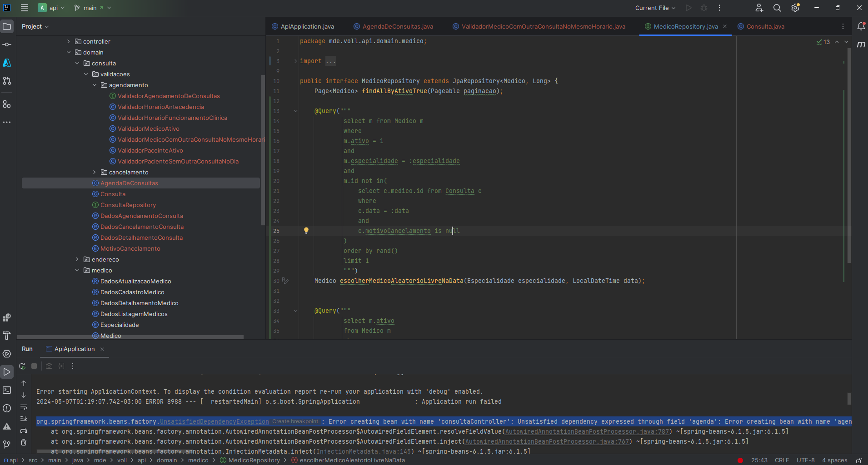Expand the collapsed import block
The image size is (868, 465).
(x=295, y=61)
